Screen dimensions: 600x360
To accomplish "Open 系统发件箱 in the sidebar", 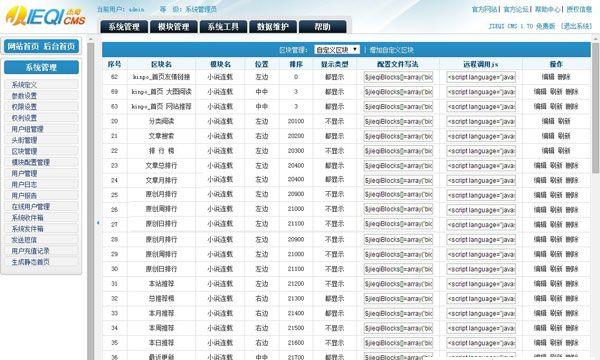I will (27, 229).
